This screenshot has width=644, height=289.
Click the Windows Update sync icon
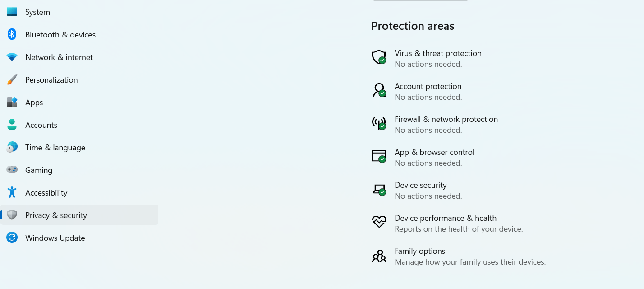(12, 238)
